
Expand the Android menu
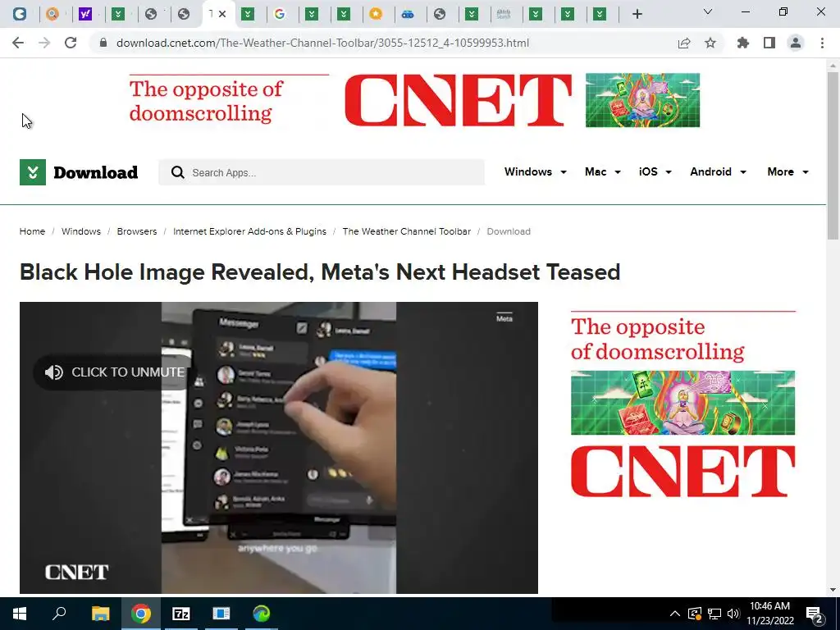[x=718, y=172]
